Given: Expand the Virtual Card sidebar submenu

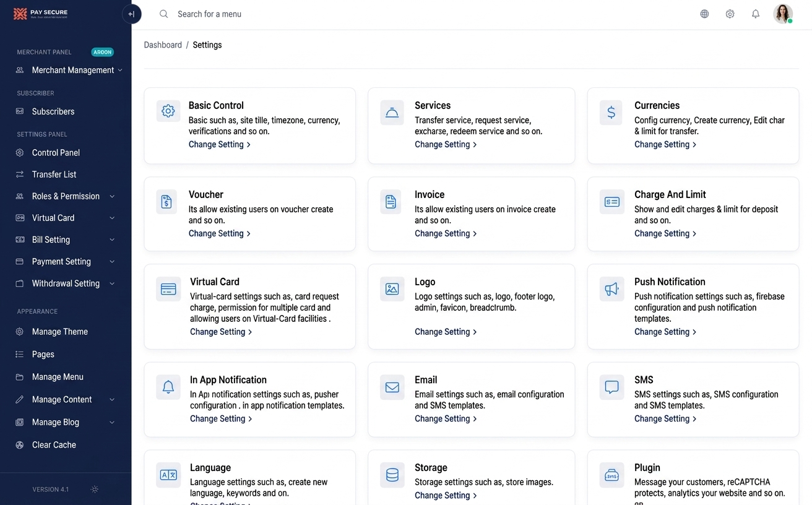Looking at the screenshot, I should point(66,218).
